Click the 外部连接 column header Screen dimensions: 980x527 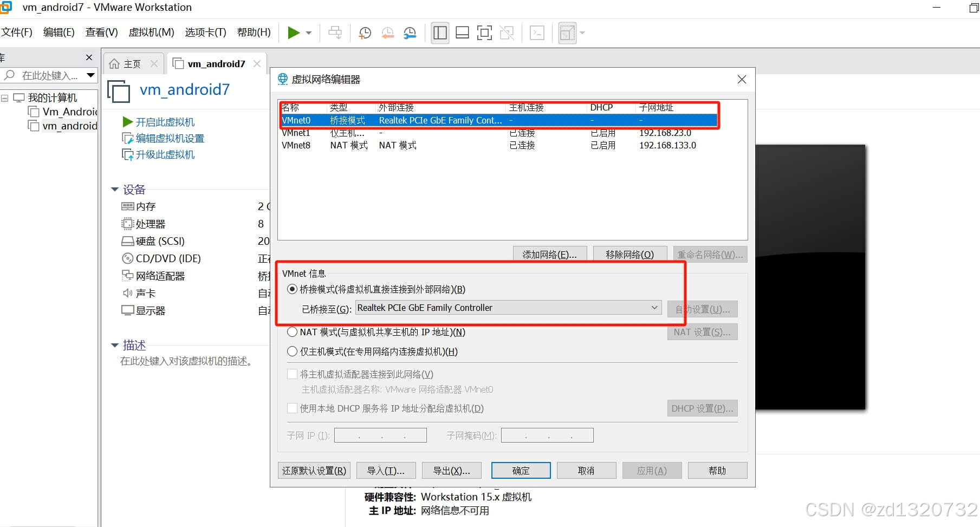tap(396, 107)
